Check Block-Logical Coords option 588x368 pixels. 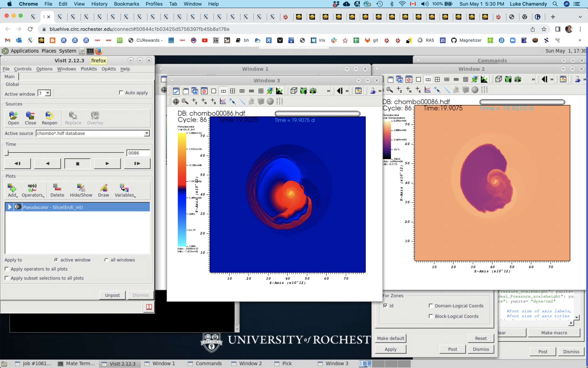431,316
